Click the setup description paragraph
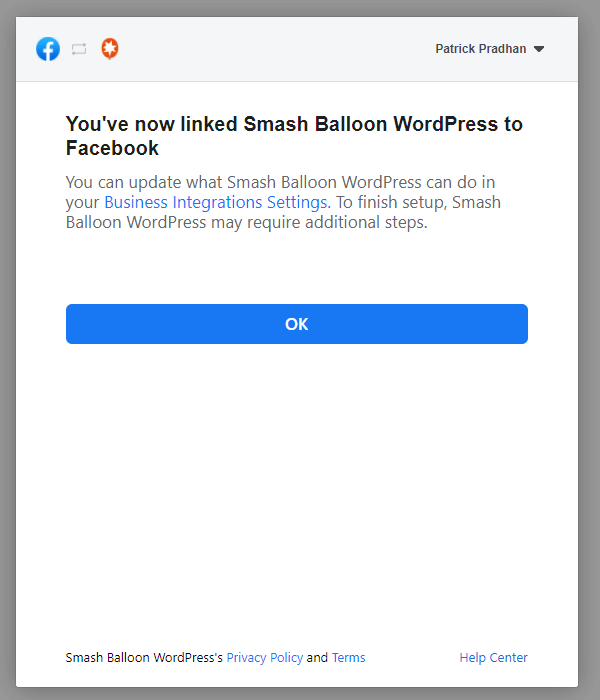Image resolution: width=600 pixels, height=700 pixels. click(x=283, y=202)
